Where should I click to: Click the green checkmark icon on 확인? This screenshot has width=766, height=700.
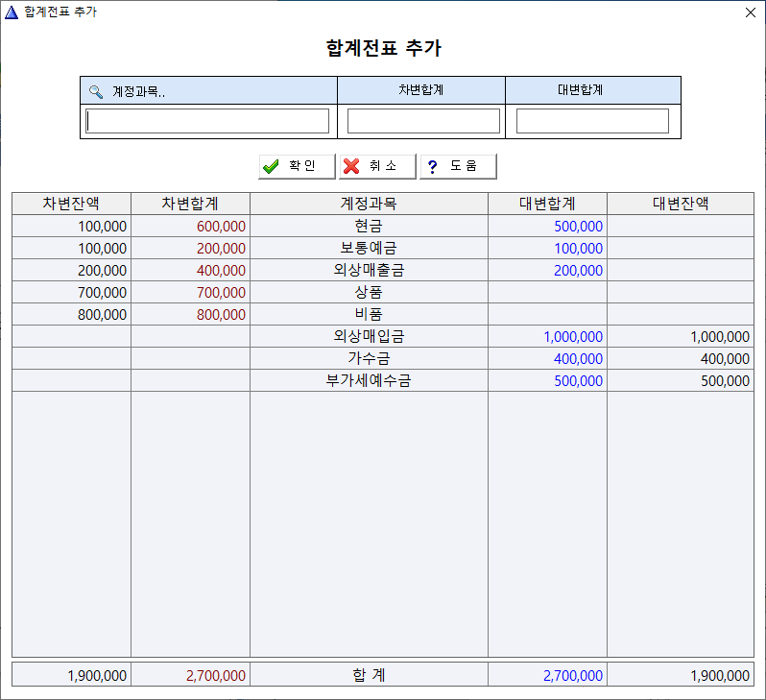[x=271, y=167]
